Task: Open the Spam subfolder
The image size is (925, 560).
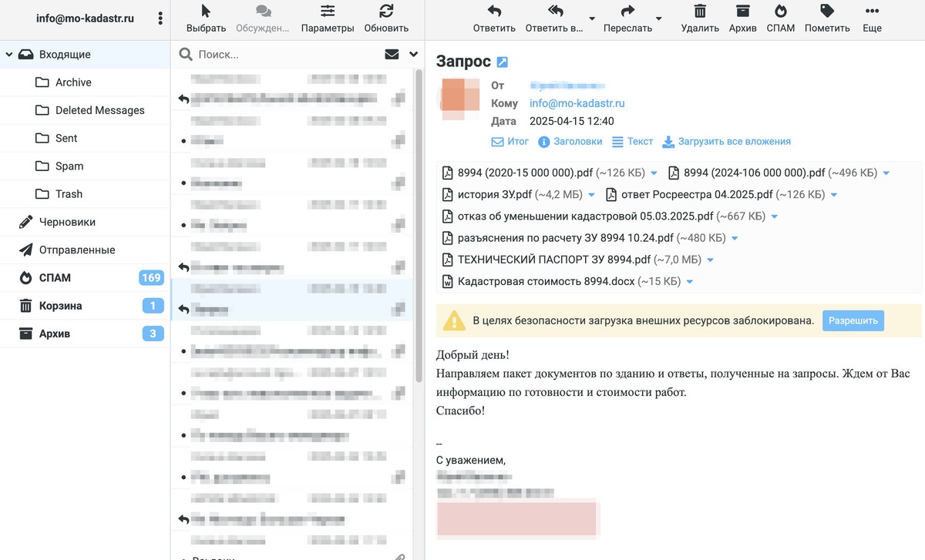Action: tap(85, 166)
